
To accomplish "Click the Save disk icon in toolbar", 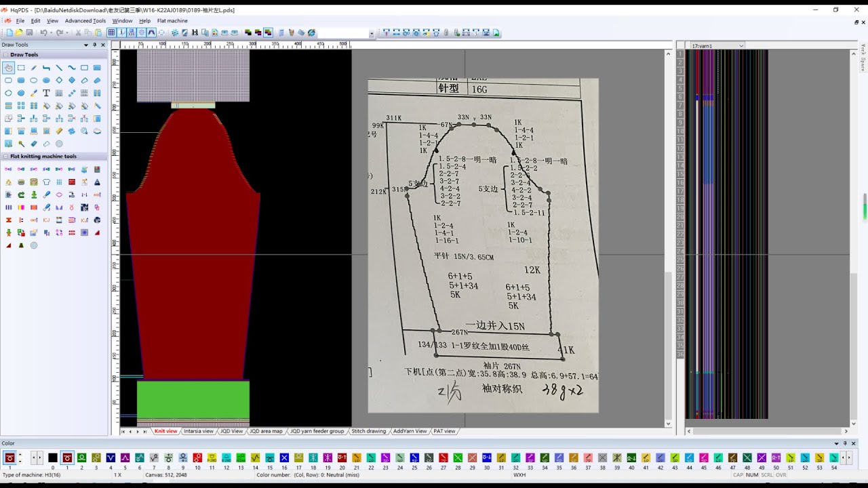I will click(x=30, y=33).
